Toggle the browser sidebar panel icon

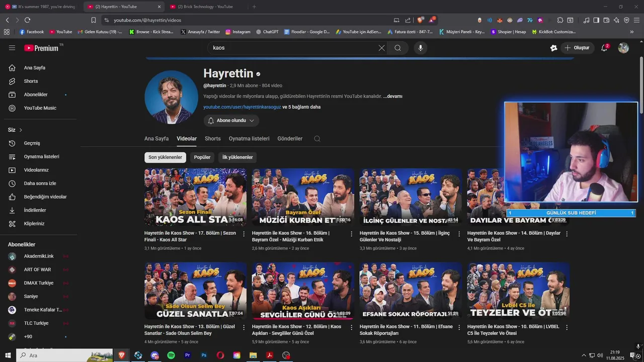click(x=596, y=20)
